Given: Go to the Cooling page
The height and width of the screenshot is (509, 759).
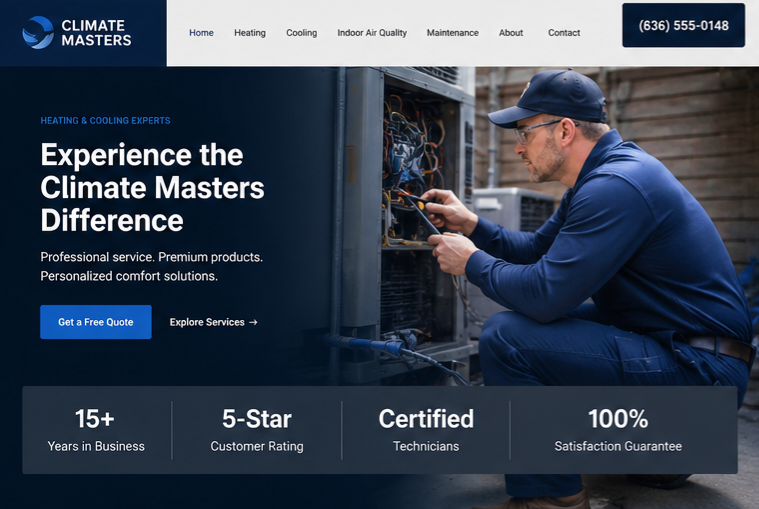Looking at the screenshot, I should tap(302, 32).
